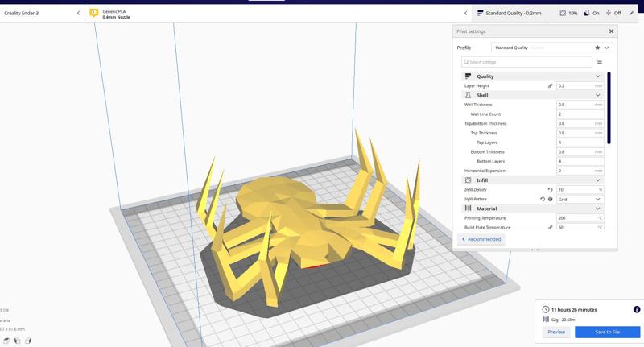
Task: Click the link icon next to Build Plate Temperature
Action: (x=551, y=227)
